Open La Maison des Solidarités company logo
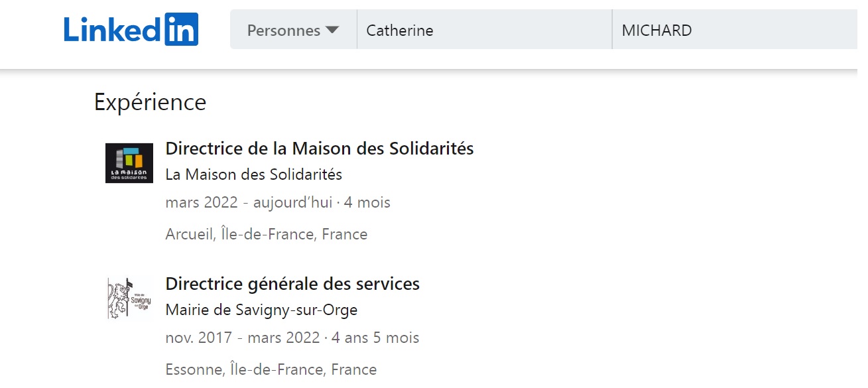 (129, 163)
